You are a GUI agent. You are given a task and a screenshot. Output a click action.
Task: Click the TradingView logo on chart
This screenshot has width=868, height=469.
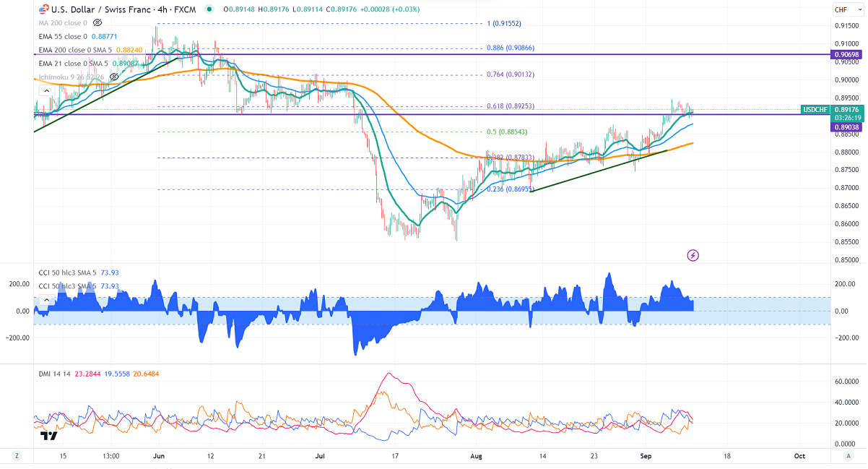tap(48, 436)
